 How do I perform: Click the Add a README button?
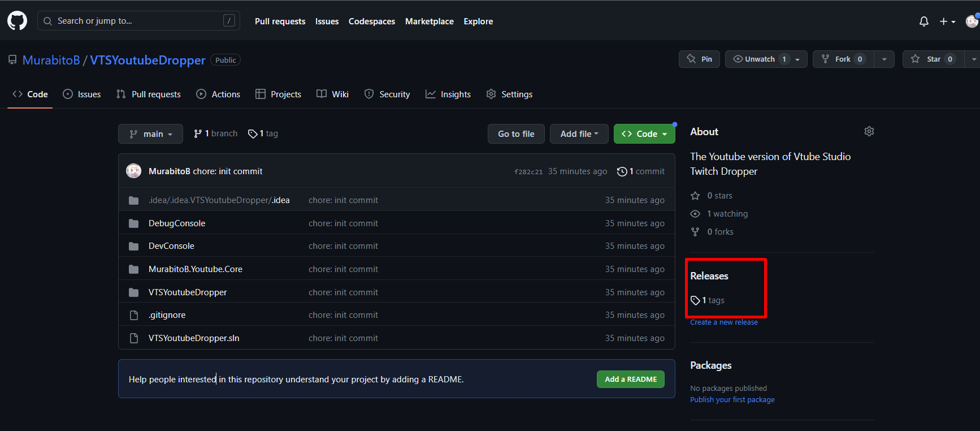(631, 380)
